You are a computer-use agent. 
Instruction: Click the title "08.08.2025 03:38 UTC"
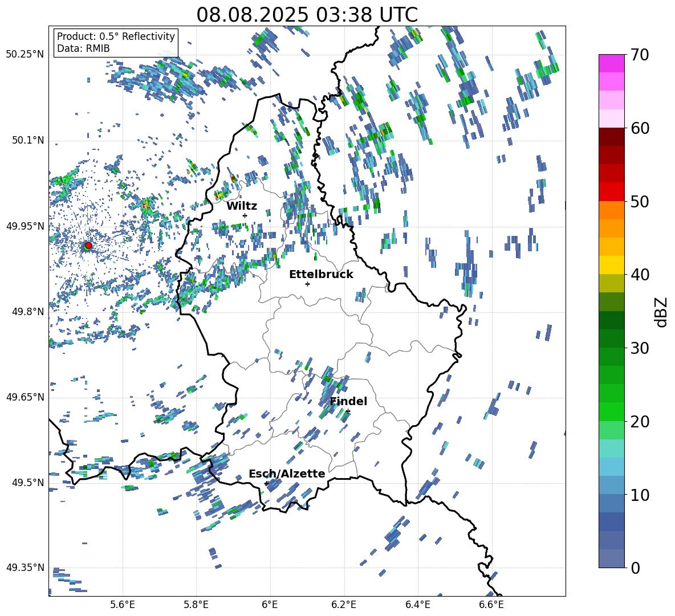307,15
